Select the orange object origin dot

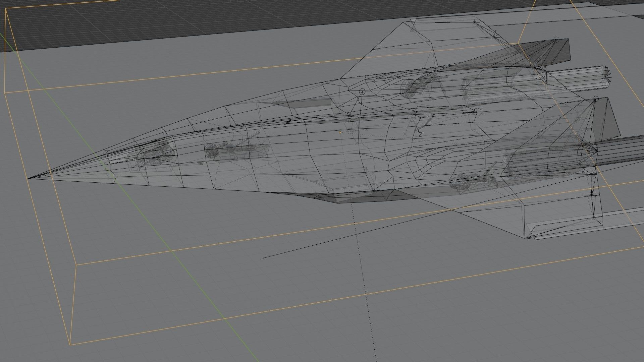click(x=340, y=132)
